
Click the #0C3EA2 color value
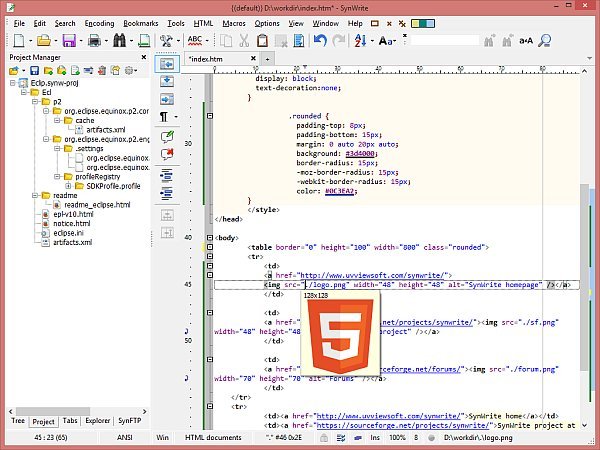[x=339, y=191]
